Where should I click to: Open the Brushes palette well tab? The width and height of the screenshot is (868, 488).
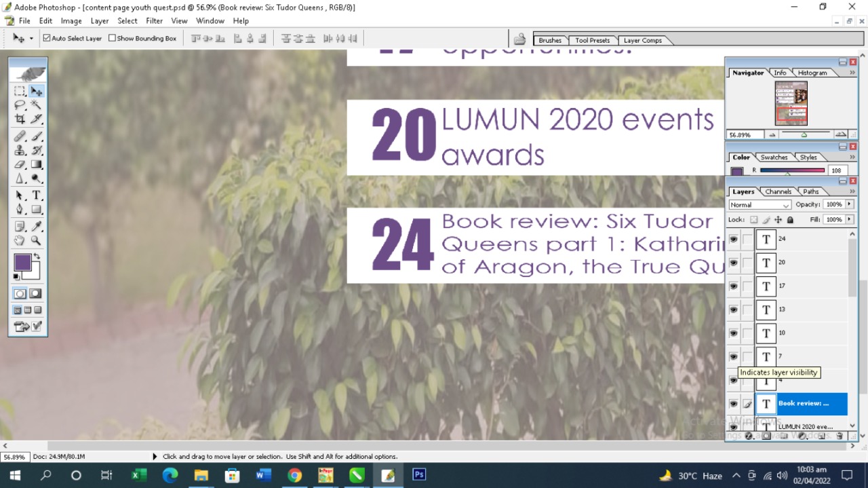(x=550, y=41)
